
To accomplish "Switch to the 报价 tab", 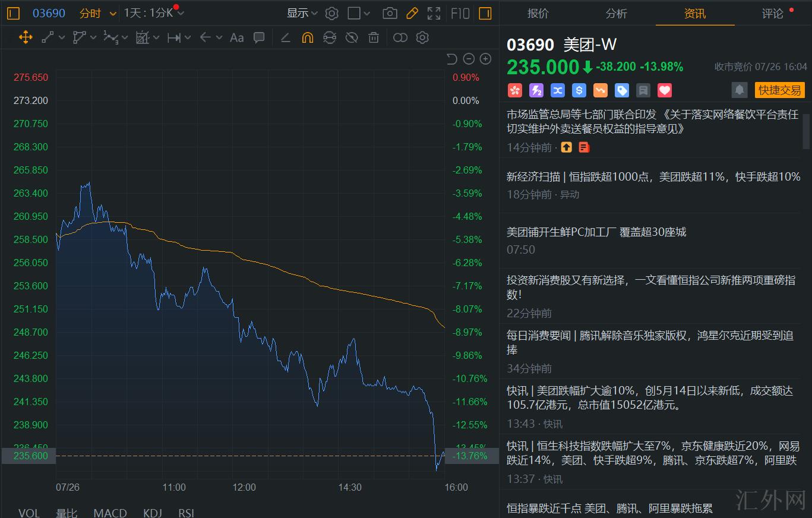I will pyautogui.click(x=538, y=13).
